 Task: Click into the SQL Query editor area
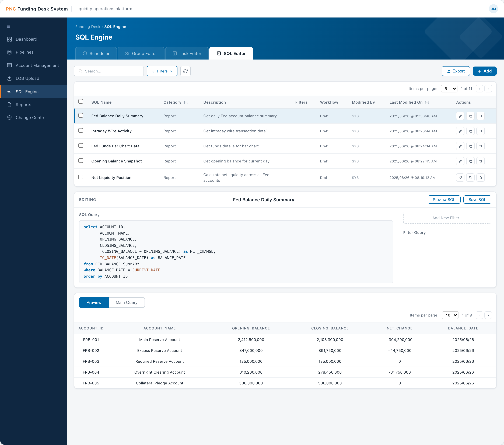[x=236, y=252]
